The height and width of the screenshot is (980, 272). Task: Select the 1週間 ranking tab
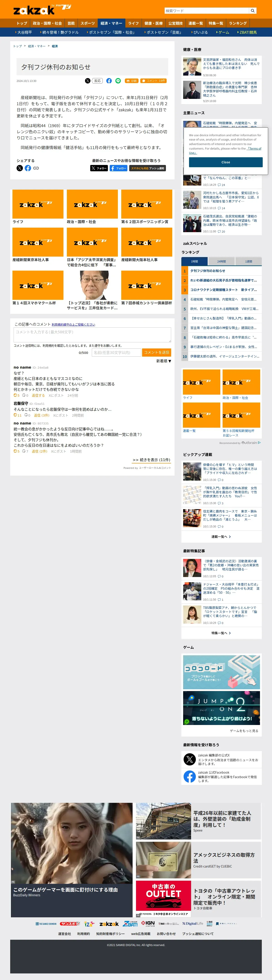pos(248,261)
